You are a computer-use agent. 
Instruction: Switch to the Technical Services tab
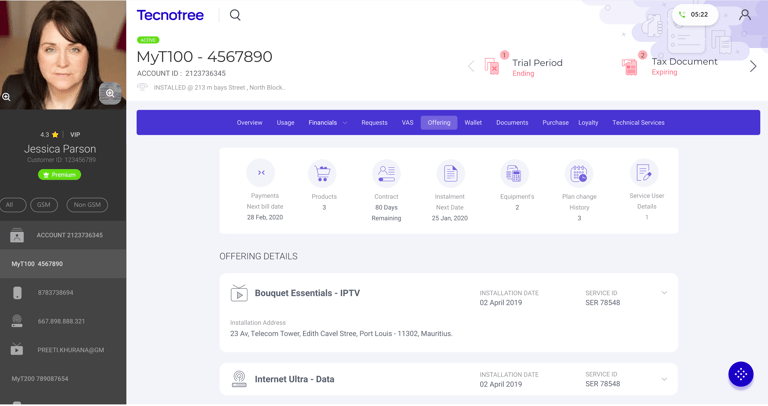click(x=638, y=123)
